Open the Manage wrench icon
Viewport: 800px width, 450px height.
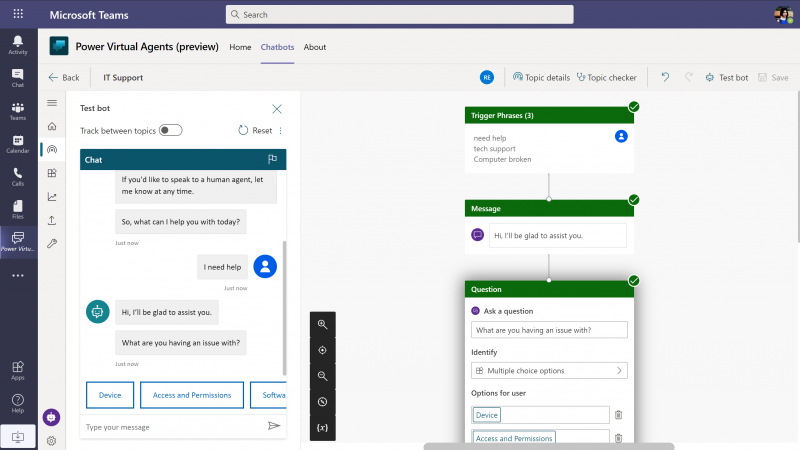tap(52, 243)
